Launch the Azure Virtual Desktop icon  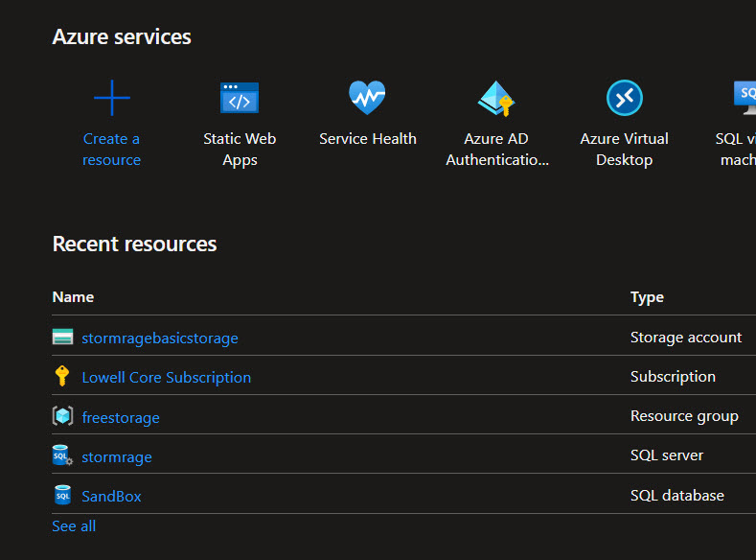(625, 98)
